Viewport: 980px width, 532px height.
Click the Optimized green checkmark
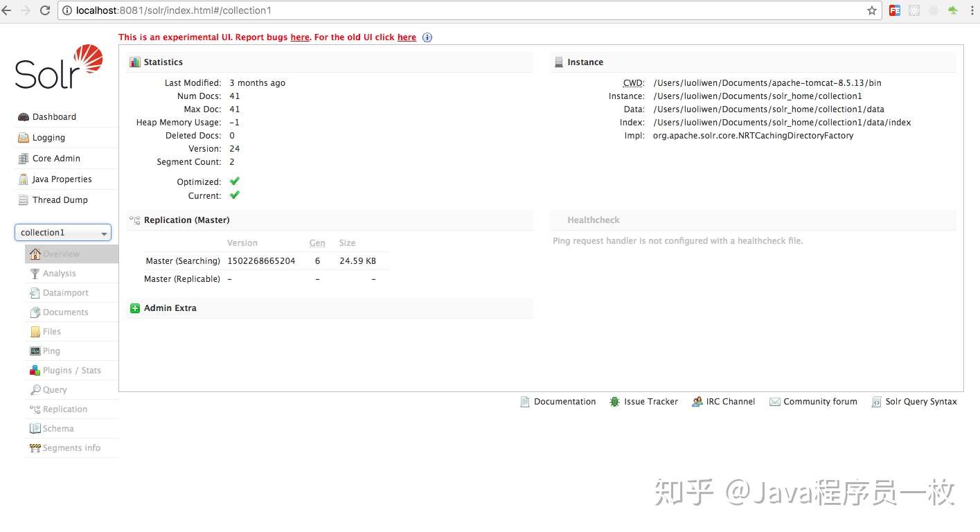[x=235, y=181]
